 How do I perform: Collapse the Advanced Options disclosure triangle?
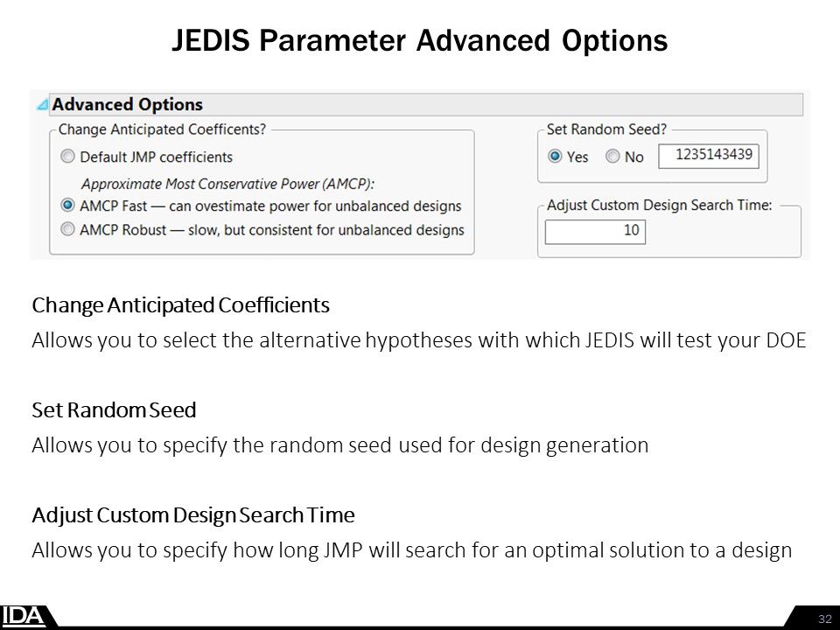(x=41, y=105)
